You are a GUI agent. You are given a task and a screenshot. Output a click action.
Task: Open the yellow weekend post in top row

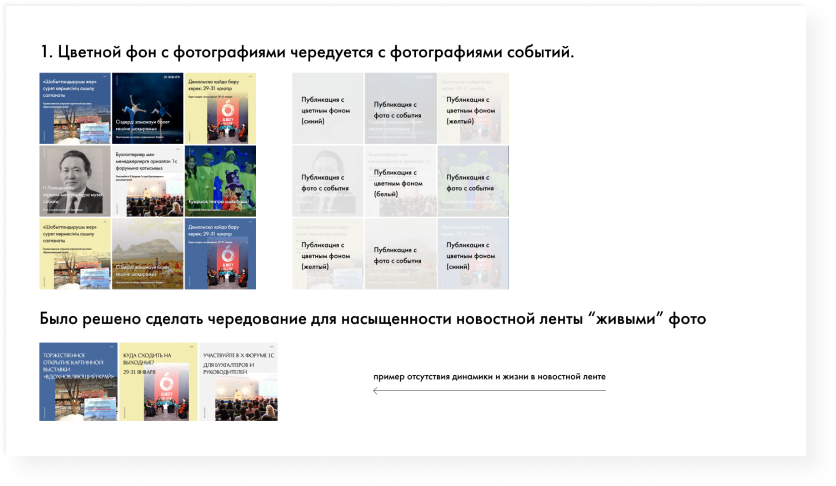click(x=220, y=108)
